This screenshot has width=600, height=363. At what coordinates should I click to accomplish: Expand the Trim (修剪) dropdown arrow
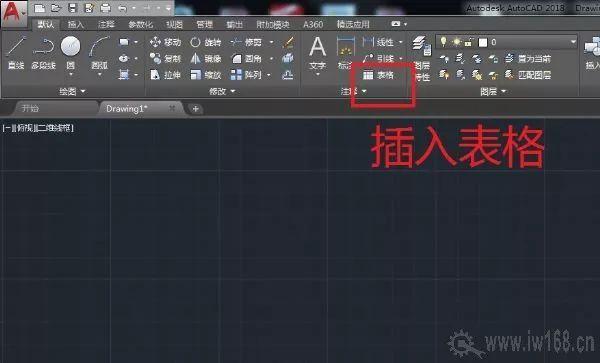pyautogui.click(x=271, y=42)
